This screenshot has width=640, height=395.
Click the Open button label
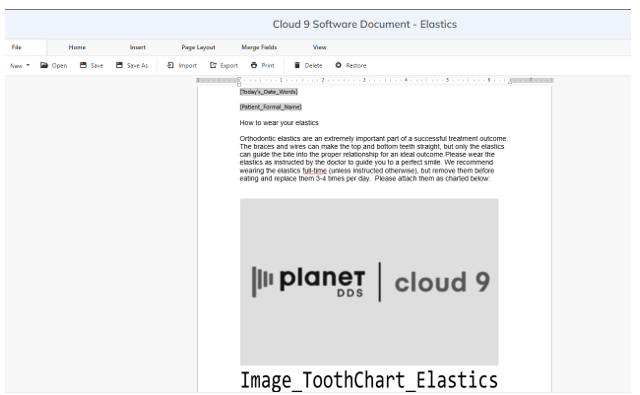coord(60,66)
